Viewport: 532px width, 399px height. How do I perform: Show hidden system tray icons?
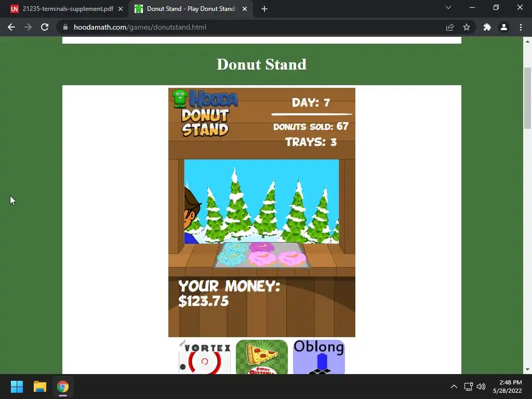pos(454,387)
